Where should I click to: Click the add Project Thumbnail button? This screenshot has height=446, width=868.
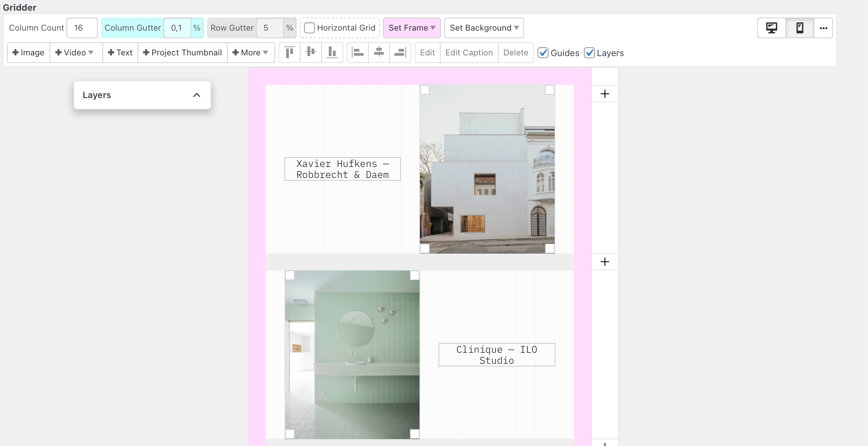click(182, 53)
